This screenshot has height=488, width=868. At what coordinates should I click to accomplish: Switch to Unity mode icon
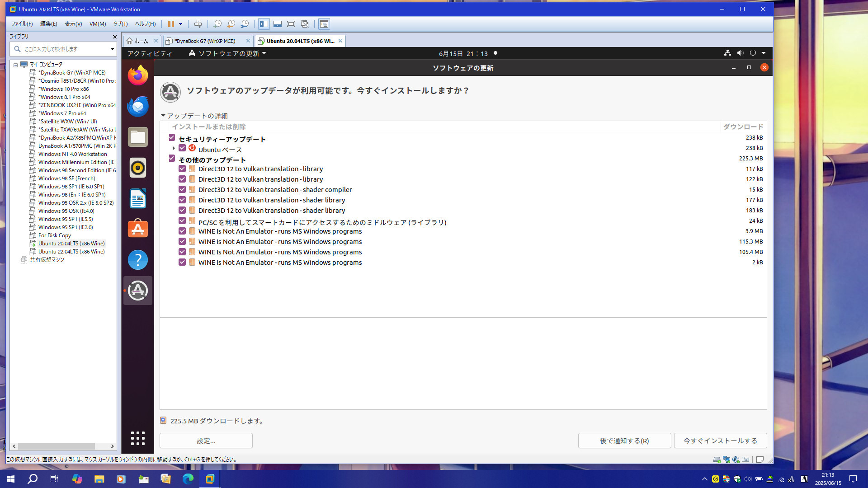[305, 24]
